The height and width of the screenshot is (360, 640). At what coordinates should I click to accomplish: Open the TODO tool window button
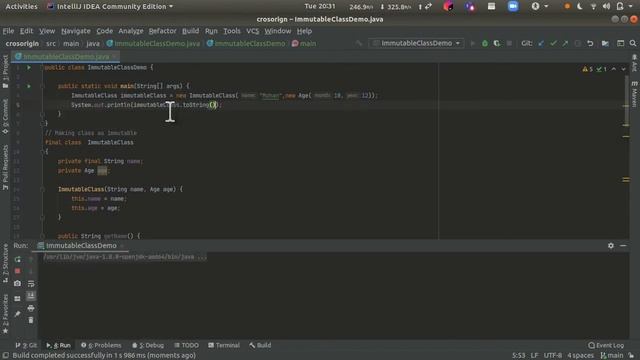pos(187,345)
